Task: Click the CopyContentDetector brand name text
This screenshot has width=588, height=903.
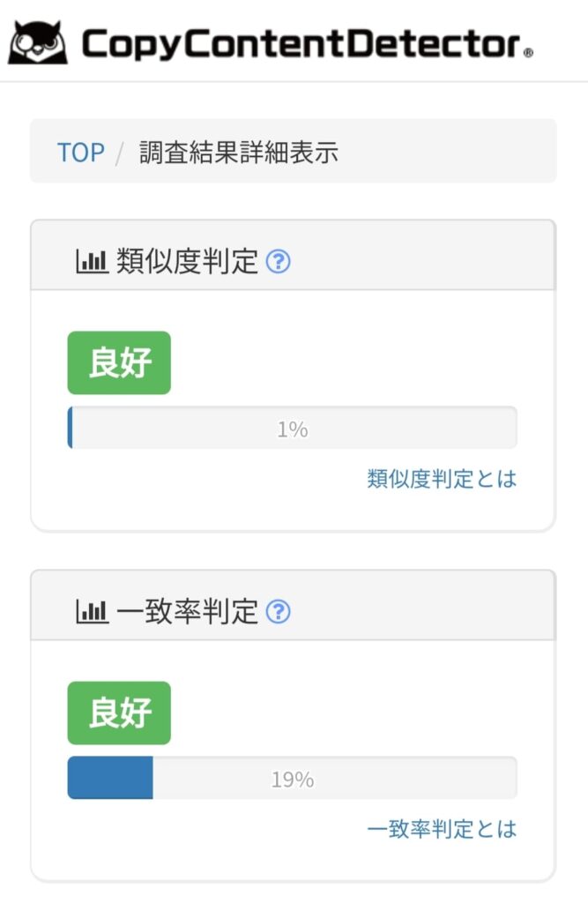Action: [307, 44]
